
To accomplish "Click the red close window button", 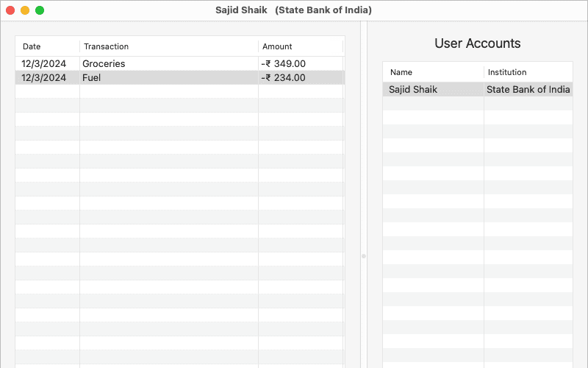I will pos(10,10).
